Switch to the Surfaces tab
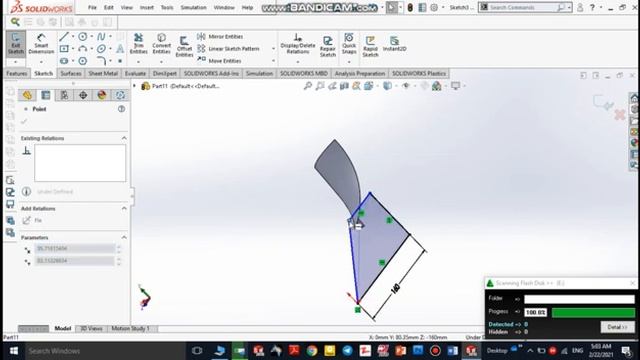Screen dimensions: 640x360 [71, 73]
